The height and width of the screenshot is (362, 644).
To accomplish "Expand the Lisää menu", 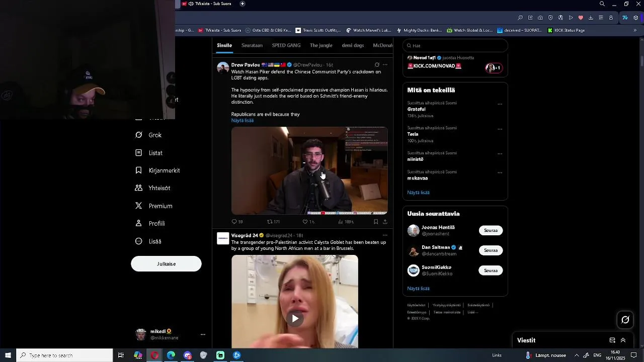I will (x=148, y=241).
